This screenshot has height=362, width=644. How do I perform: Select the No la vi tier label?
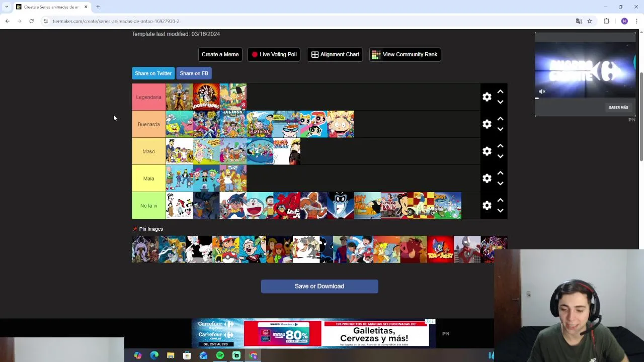(x=148, y=206)
